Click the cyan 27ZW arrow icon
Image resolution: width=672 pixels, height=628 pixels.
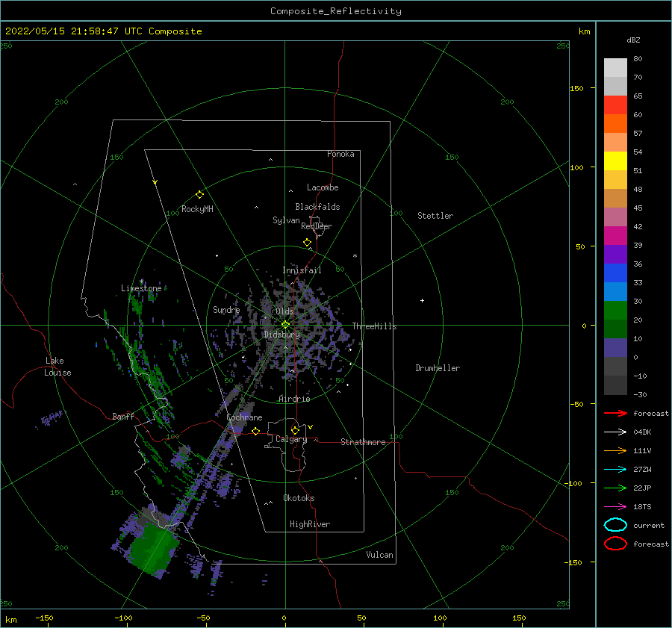(615, 470)
